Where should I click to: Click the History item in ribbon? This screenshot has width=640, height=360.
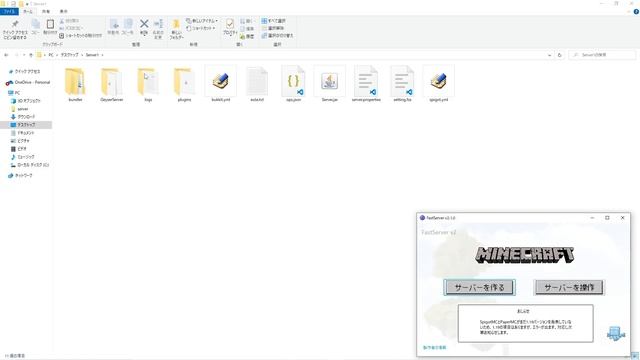247,36
